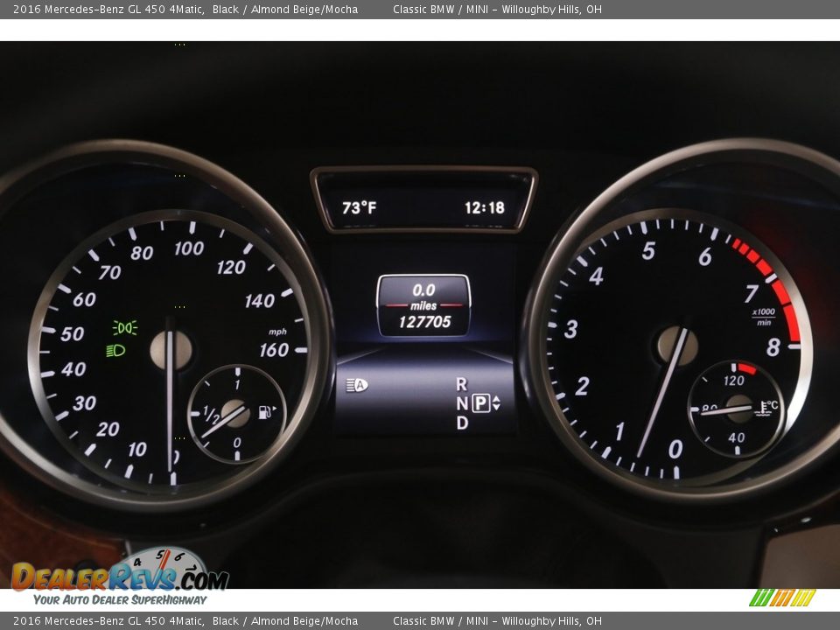Click the 127705 odometer reading

click(424, 322)
